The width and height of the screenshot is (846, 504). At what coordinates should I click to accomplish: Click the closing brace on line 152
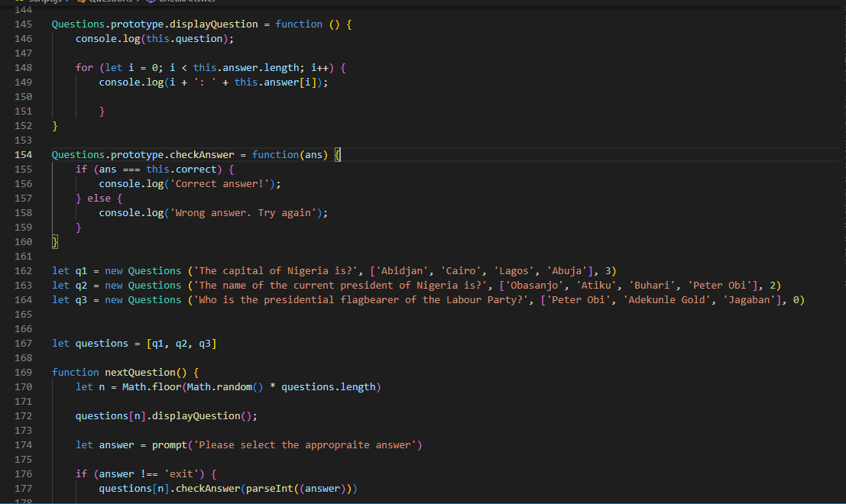click(54, 126)
